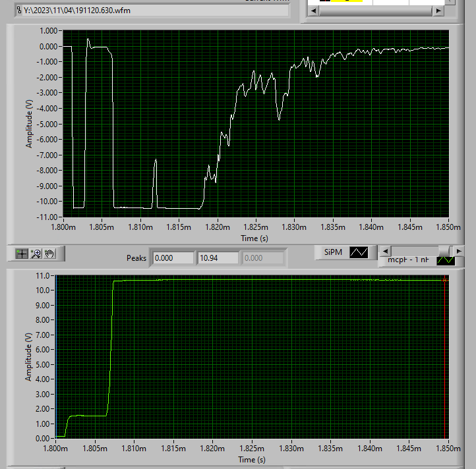
Task: Click lower graph Time (s) axis label
Action: [252, 460]
